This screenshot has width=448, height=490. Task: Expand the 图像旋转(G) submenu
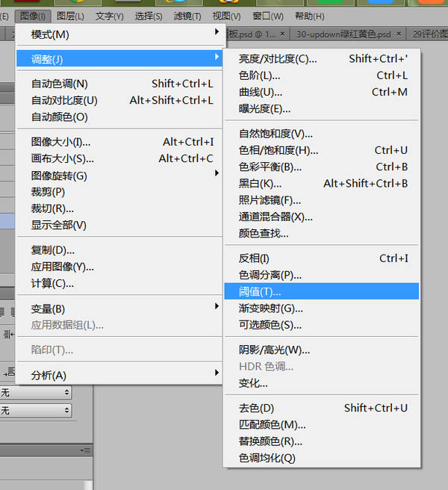[119, 176]
